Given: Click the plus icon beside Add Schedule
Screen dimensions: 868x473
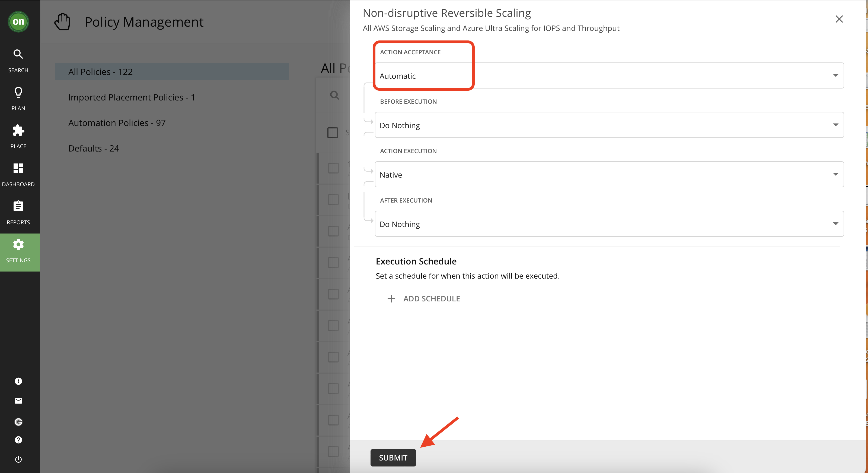Looking at the screenshot, I should coord(391,299).
